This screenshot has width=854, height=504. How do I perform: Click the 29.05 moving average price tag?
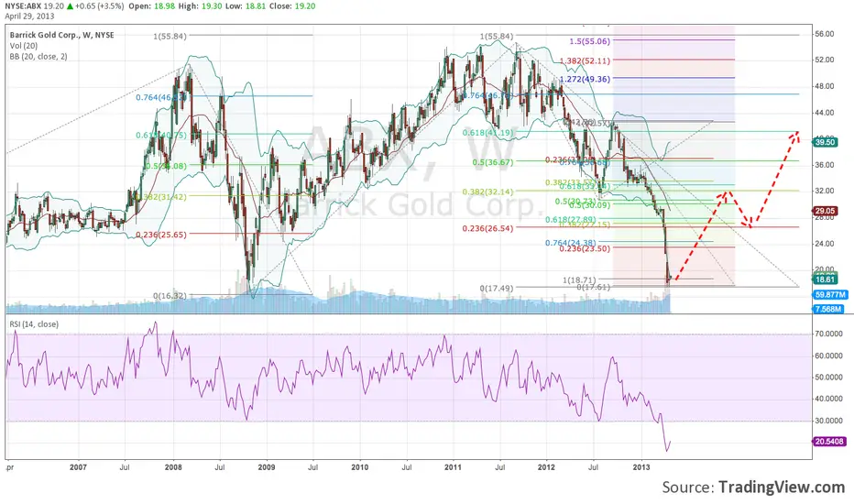click(825, 211)
